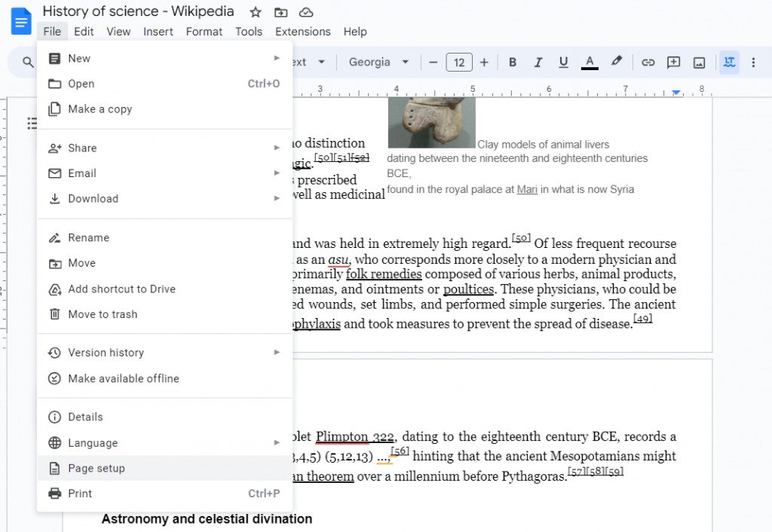
Task: Toggle bold text formatting
Action: coord(513,62)
